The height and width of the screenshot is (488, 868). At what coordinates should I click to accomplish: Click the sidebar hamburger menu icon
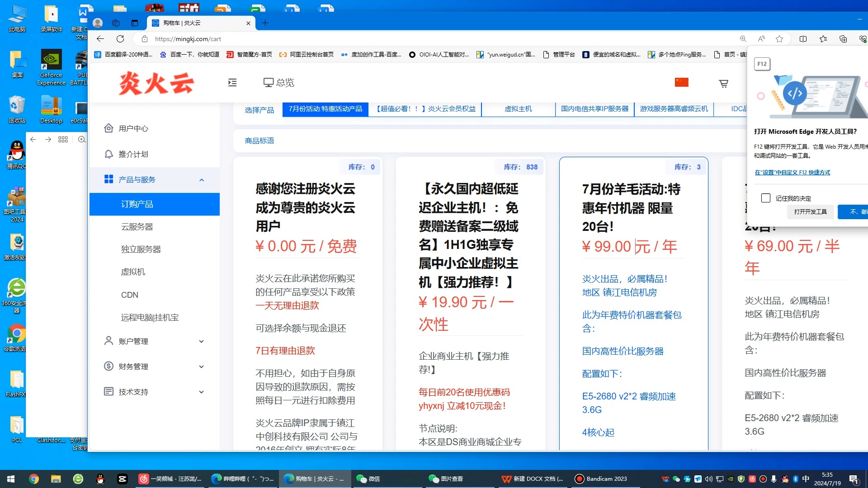tap(232, 82)
